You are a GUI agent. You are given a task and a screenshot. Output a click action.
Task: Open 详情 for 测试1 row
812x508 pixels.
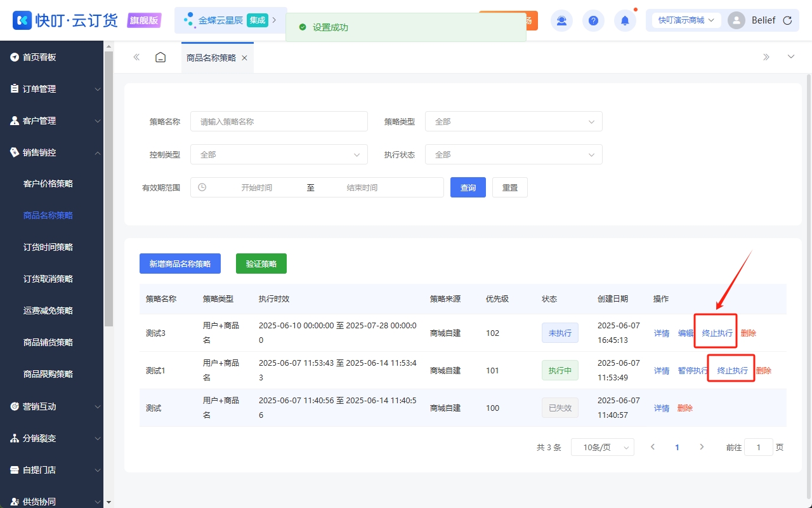pos(662,370)
